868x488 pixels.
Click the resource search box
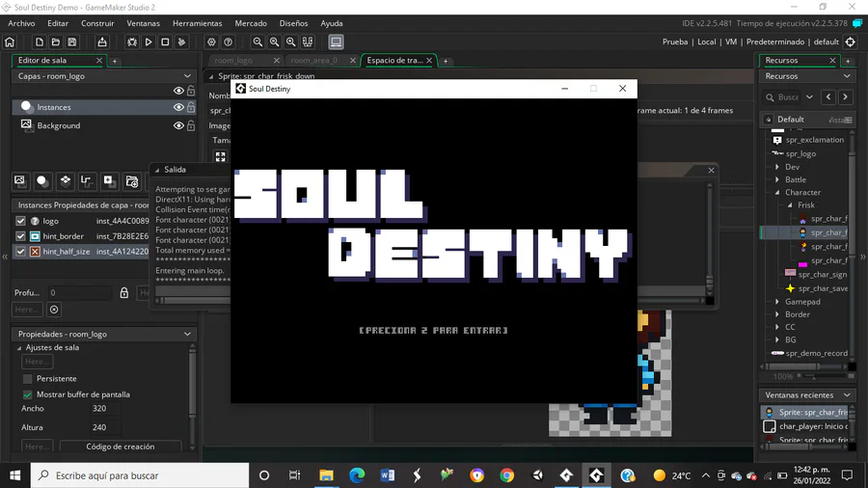(x=781, y=96)
